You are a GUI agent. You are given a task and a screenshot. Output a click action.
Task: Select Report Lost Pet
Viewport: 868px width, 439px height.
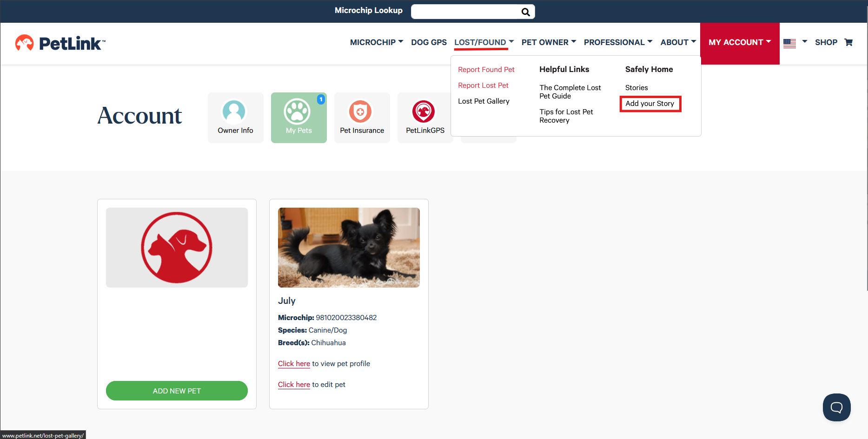(483, 85)
